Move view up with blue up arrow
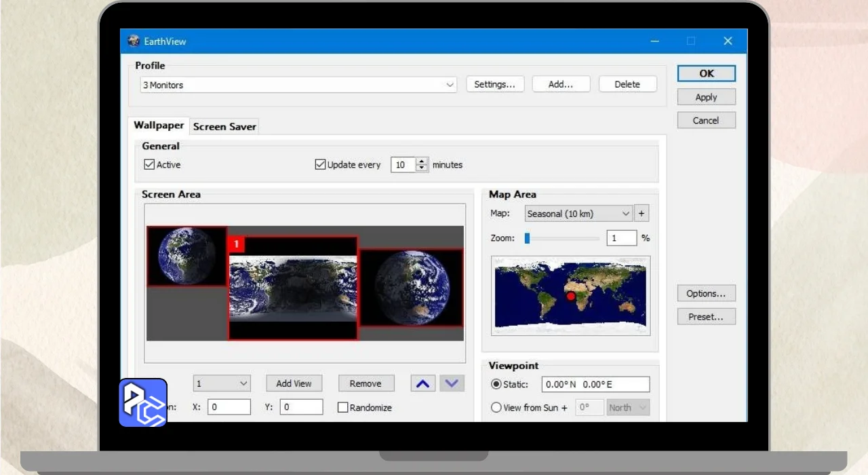This screenshot has height=475, width=868. coord(422,384)
